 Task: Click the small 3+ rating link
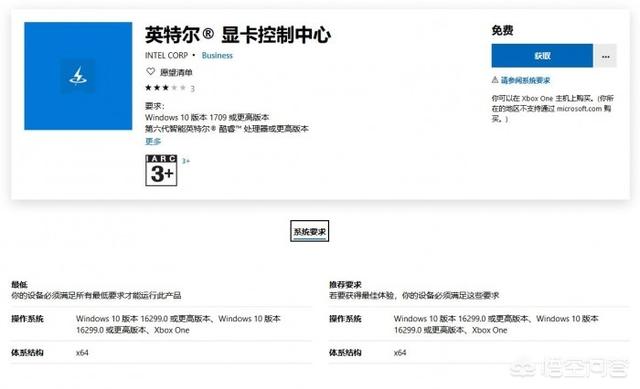(186, 161)
